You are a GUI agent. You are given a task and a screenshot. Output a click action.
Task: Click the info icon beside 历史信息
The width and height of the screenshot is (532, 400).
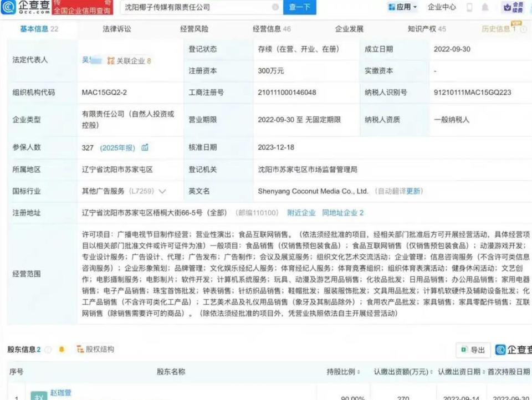coord(524,29)
